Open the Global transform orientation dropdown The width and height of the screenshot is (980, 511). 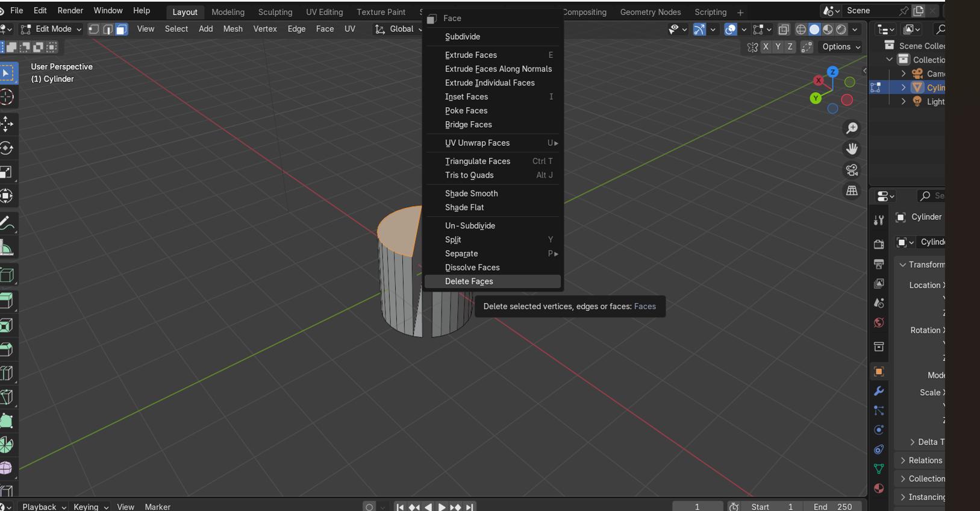coord(398,29)
